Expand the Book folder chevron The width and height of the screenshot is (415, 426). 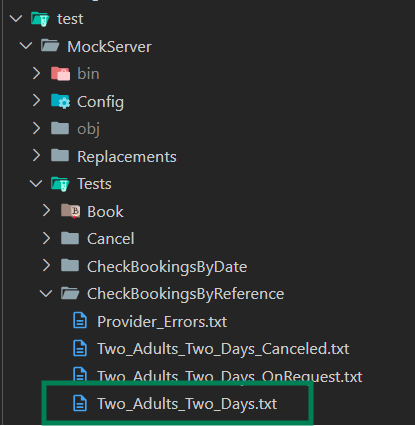(x=46, y=211)
